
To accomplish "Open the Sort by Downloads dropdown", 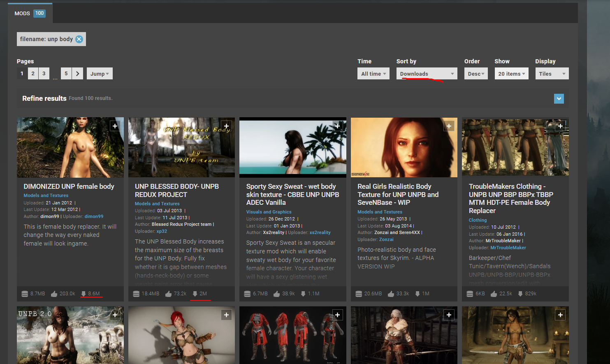I will pos(427,74).
